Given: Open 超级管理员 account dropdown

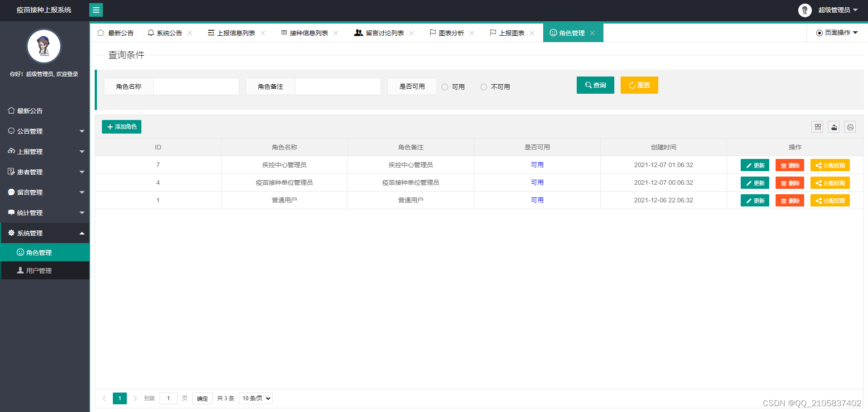Looking at the screenshot, I should (838, 10).
